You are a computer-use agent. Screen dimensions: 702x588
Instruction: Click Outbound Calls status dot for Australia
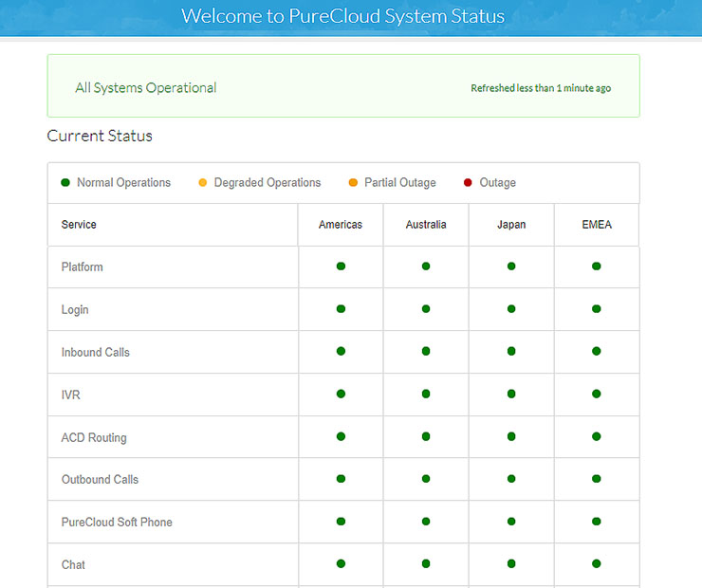(426, 479)
